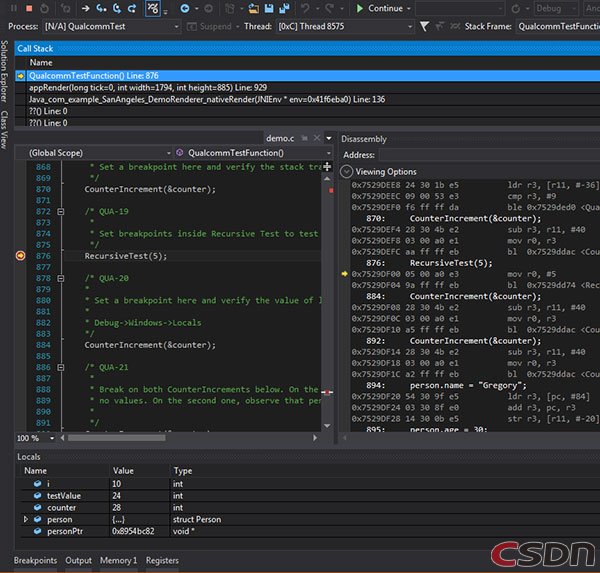Screen dimensions: 600x573
Task: Click the horizontal scroll left arrow in editor
Action: pos(62,438)
